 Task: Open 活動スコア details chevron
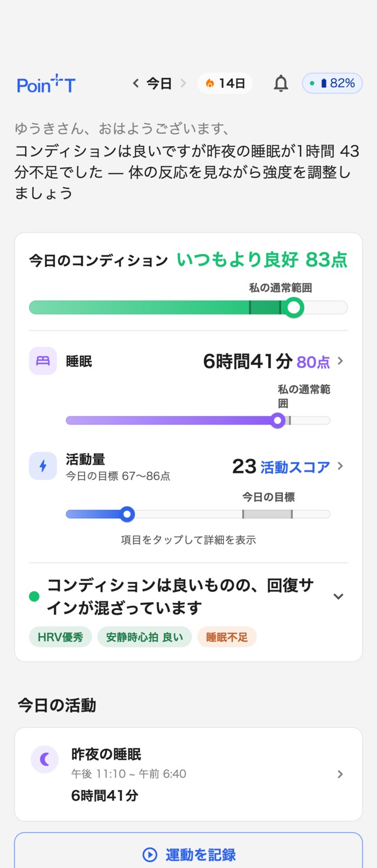point(340,465)
